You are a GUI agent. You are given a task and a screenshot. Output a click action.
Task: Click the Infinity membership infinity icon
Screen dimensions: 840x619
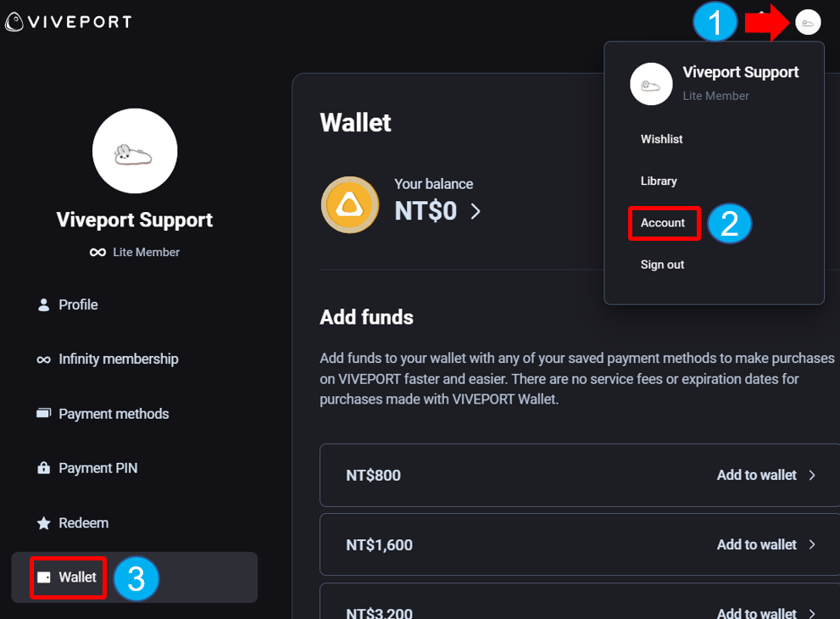click(x=43, y=360)
